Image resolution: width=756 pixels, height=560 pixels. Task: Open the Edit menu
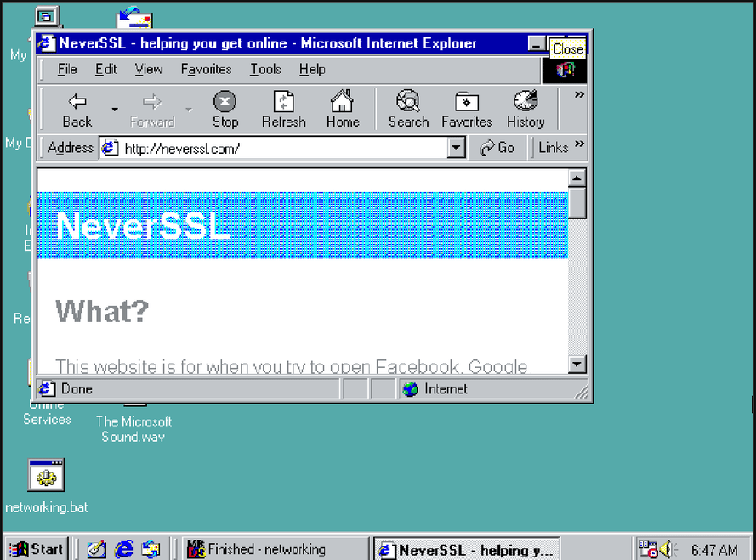click(x=105, y=70)
